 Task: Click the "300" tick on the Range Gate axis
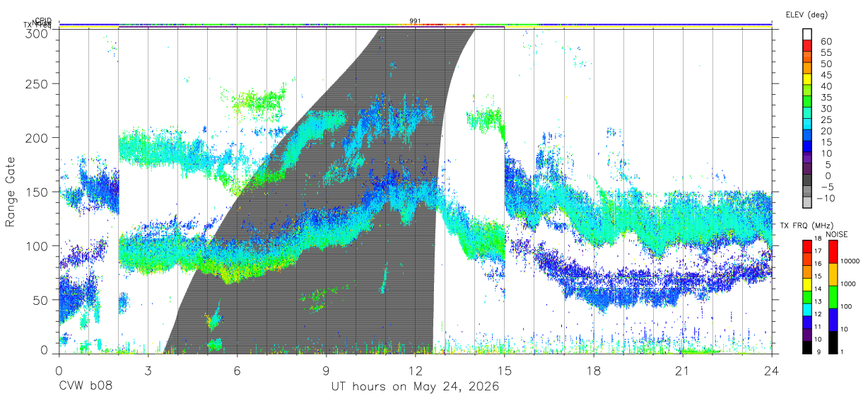tap(36, 33)
